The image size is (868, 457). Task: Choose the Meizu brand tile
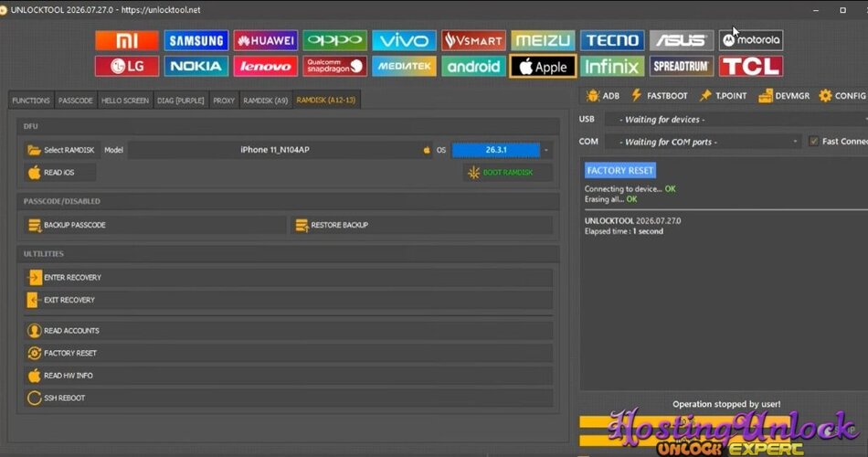[543, 40]
